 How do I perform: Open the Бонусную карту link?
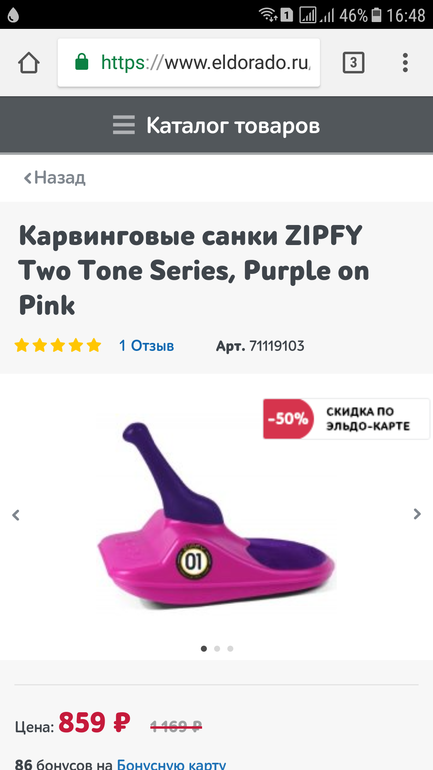point(171,764)
